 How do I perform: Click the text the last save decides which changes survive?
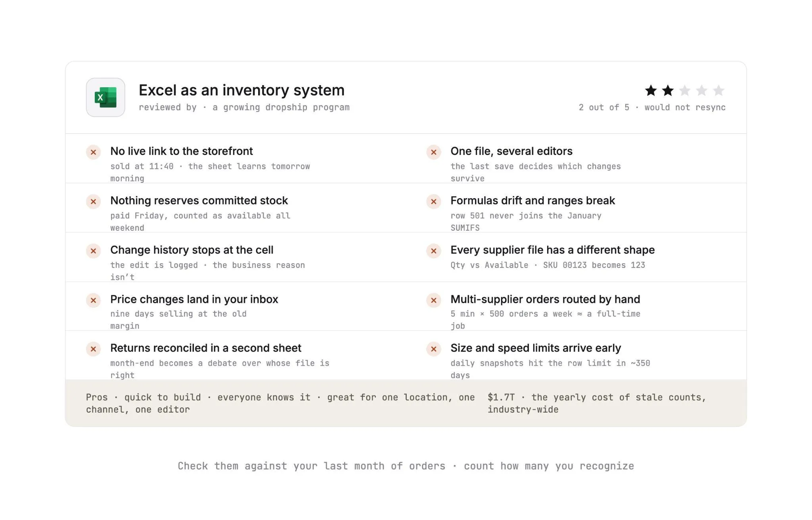pos(536,172)
